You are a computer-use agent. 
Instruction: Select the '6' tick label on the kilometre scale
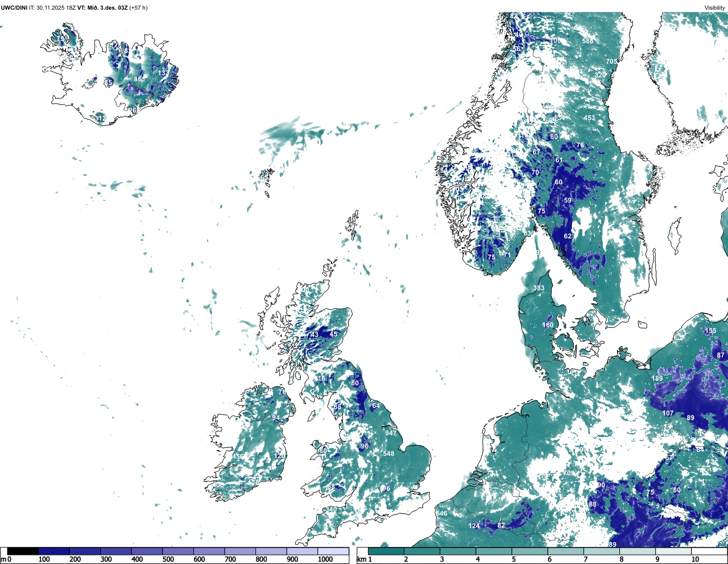[550, 559]
